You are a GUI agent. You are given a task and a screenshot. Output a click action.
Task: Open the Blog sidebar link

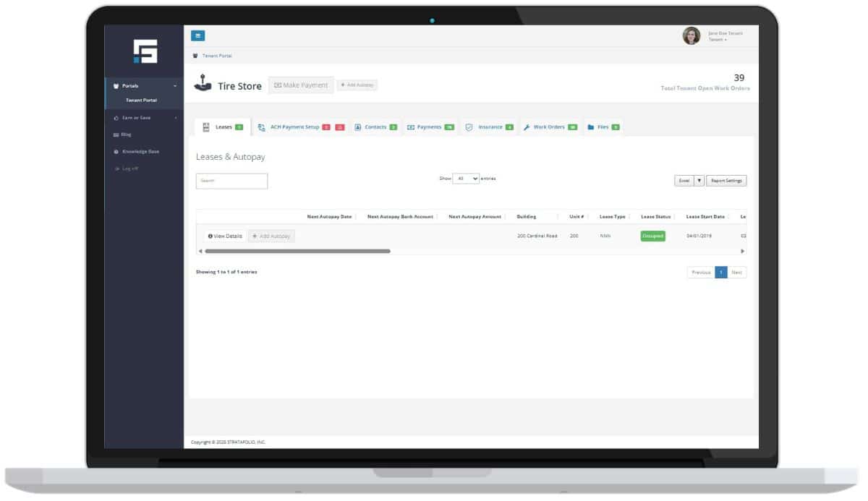(x=127, y=134)
